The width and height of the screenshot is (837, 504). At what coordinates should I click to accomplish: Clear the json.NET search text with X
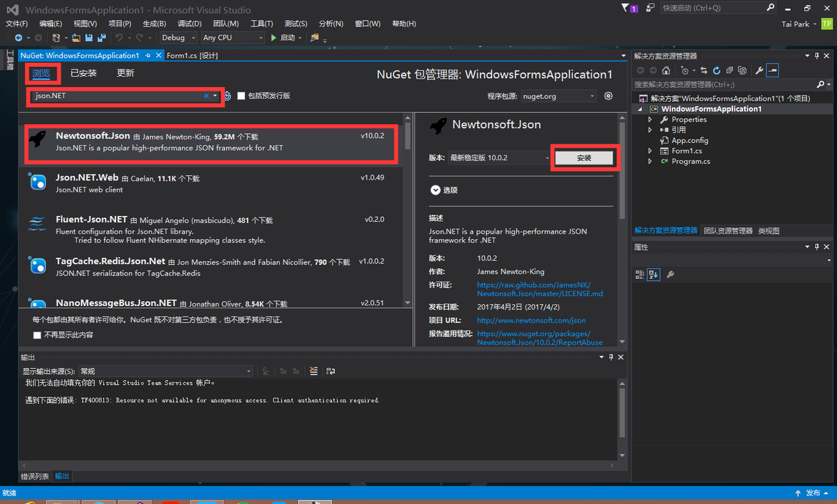coord(206,96)
